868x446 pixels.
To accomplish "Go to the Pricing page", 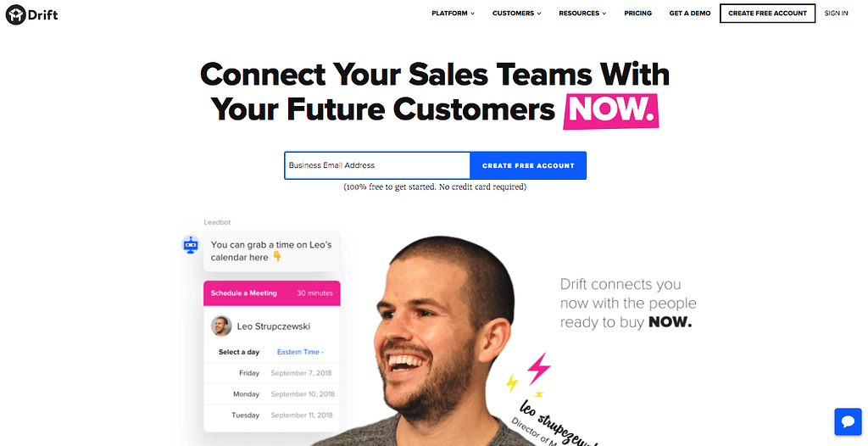I will point(637,14).
